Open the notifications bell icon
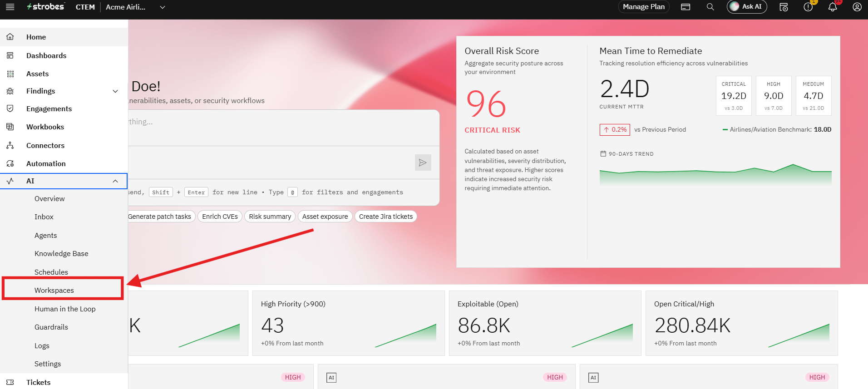Image resolution: width=868 pixels, height=389 pixels. coord(833,7)
